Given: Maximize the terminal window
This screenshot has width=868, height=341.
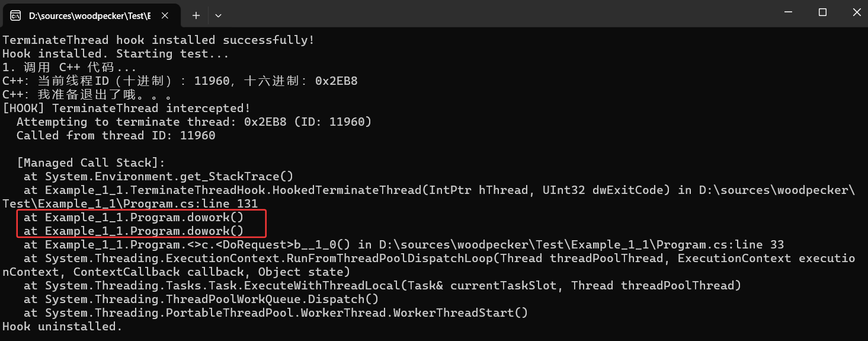Looking at the screenshot, I should tap(822, 12).
